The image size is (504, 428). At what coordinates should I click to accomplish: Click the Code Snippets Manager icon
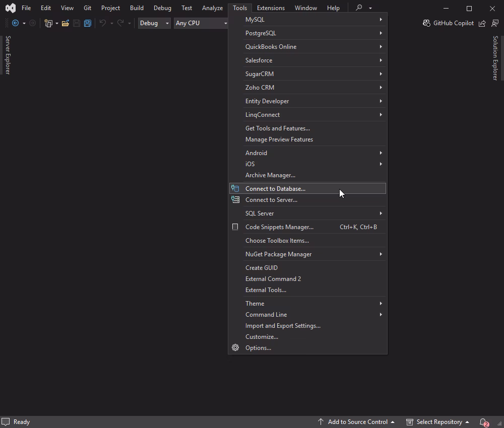[235, 227]
